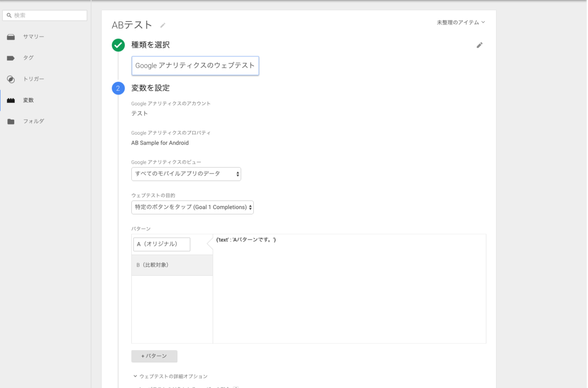This screenshot has width=588, height=388.
Task: Click the 種類を選択 heading
Action: tap(150, 45)
